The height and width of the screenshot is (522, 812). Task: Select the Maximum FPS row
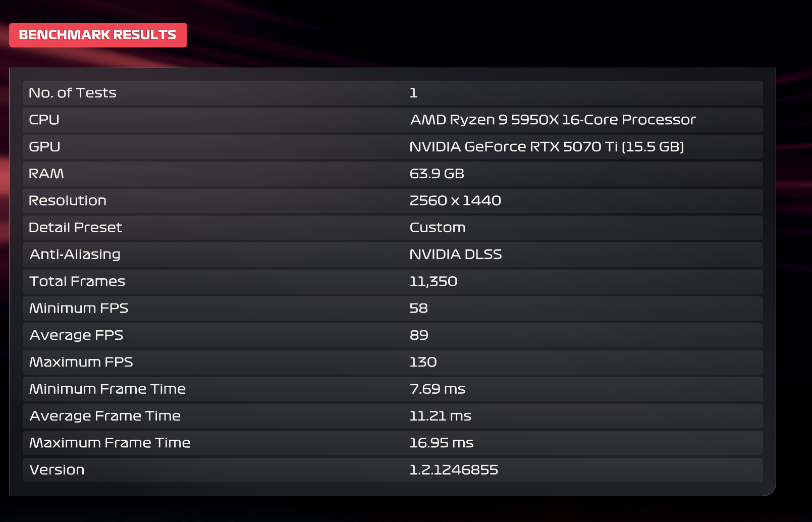pyautogui.click(x=393, y=362)
